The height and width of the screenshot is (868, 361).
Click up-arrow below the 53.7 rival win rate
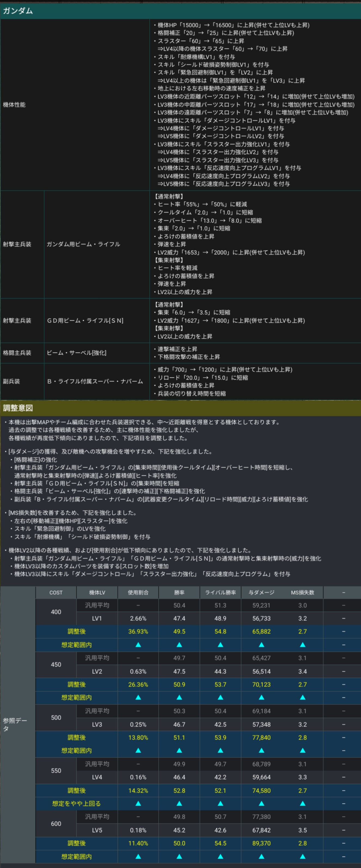(220, 697)
